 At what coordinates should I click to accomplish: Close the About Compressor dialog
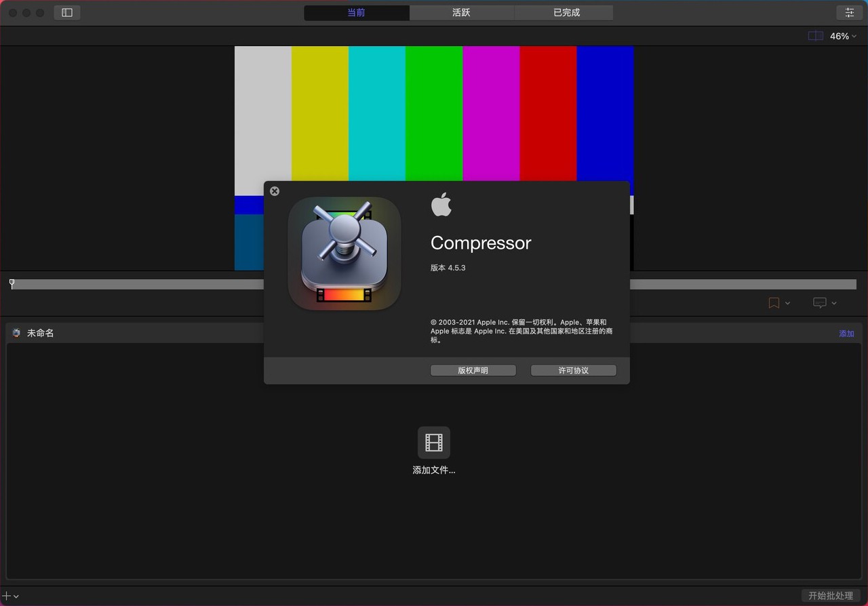[x=275, y=191]
